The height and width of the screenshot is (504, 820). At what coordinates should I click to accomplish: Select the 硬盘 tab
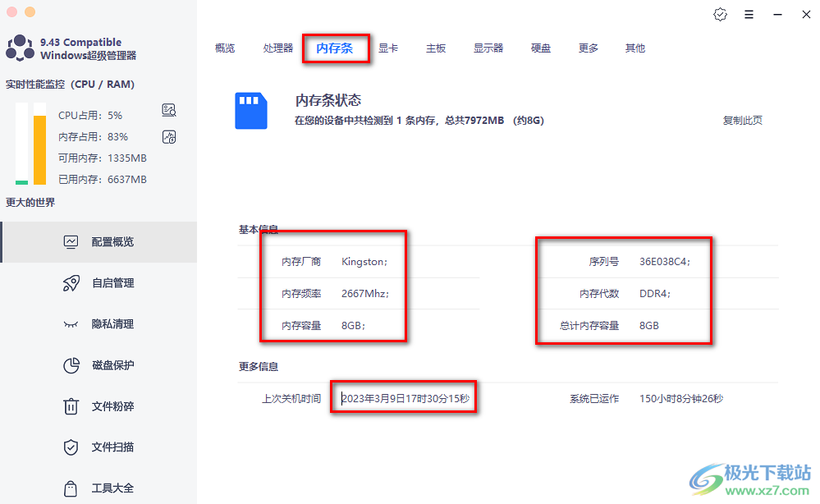click(x=541, y=48)
